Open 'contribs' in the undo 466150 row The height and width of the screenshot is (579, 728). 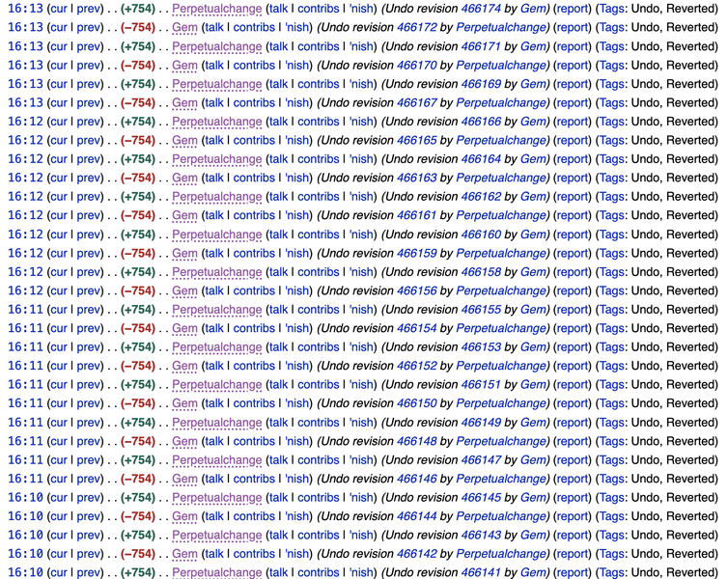254,403
